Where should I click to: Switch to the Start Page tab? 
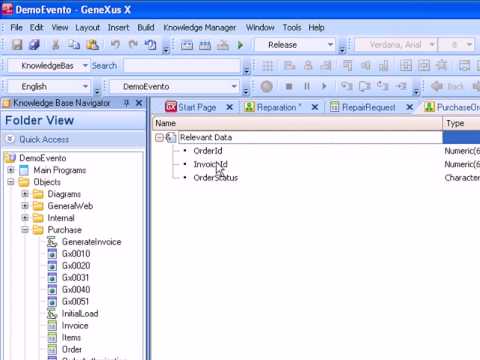pos(197,107)
